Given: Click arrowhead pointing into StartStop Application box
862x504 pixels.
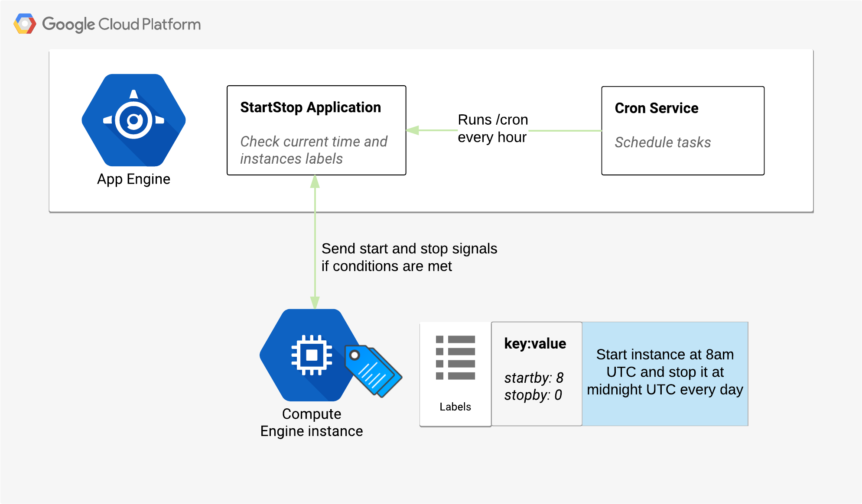Looking at the screenshot, I should [x=413, y=130].
